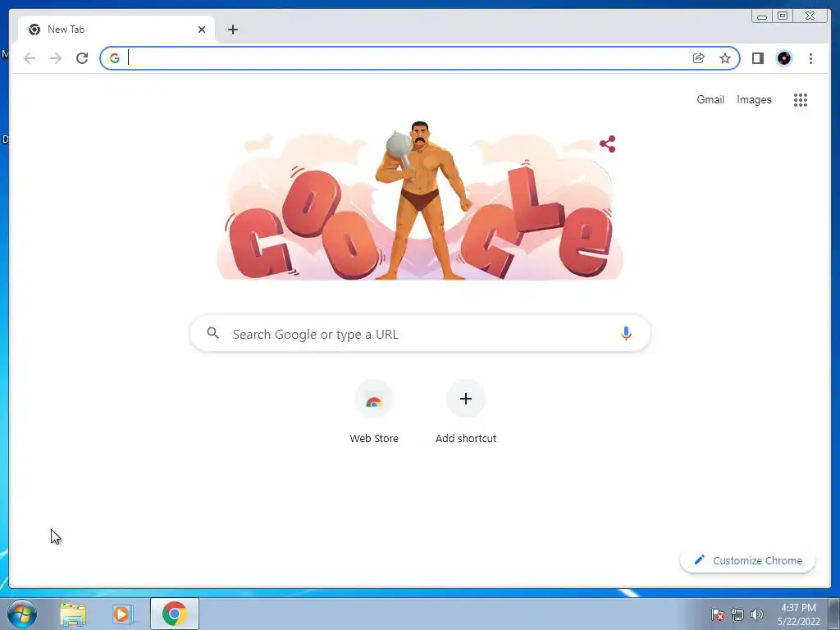Open a new tab with the plus button
The image size is (840, 630).
pyautogui.click(x=232, y=30)
